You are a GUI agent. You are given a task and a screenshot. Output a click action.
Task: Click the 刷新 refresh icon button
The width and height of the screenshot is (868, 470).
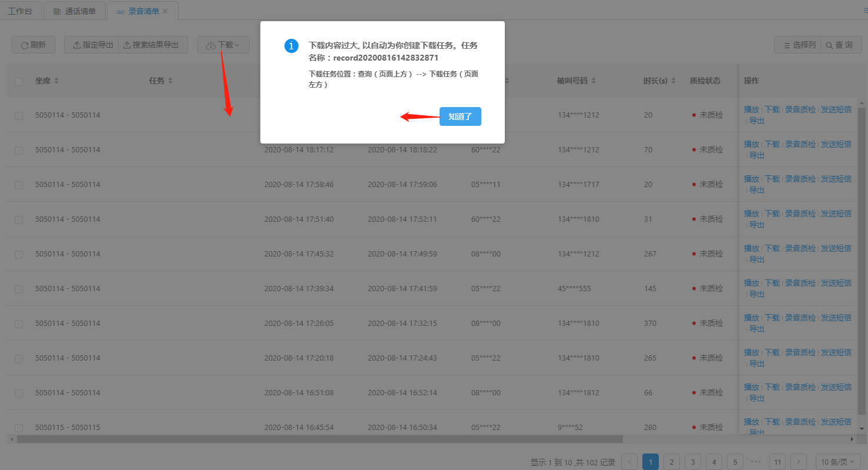[x=33, y=45]
